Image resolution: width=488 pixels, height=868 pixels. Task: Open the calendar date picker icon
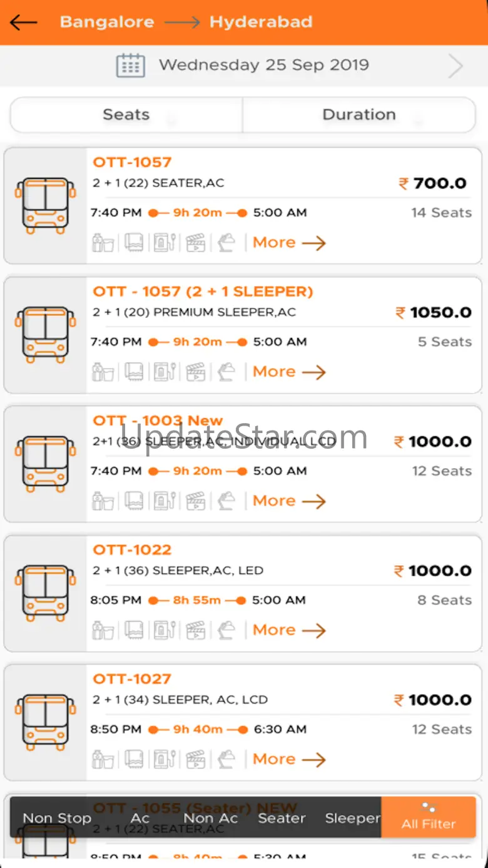pos(130,65)
